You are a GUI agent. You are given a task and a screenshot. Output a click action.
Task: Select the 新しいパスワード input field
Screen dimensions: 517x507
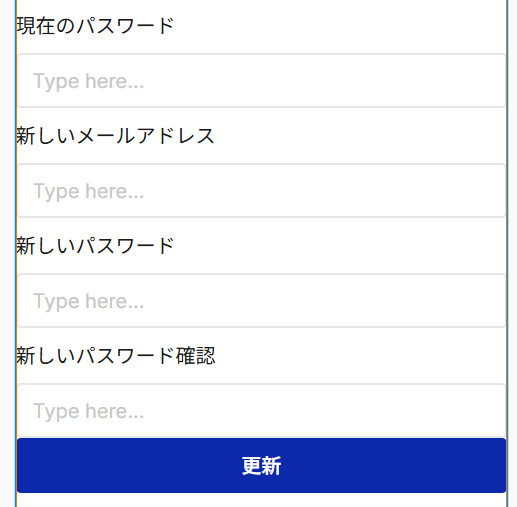click(261, 301)
